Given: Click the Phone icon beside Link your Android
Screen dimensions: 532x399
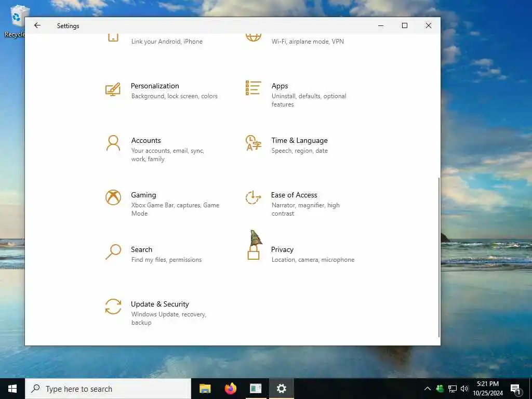Looking at the screenshot, I should 113,37.
